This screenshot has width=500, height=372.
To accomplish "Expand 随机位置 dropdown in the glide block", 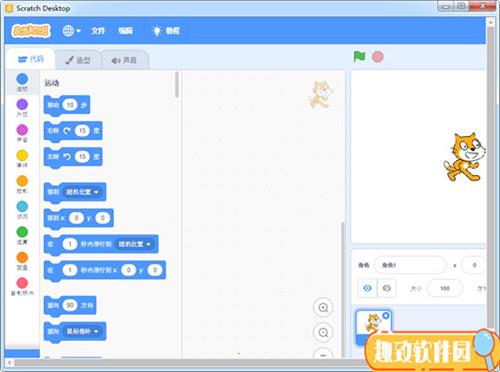I will click(x=134, y=244).
